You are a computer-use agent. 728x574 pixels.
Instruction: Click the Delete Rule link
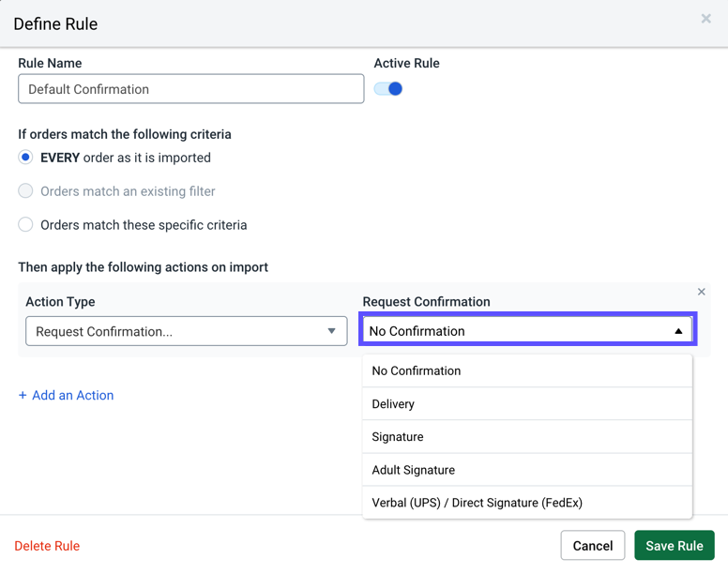(x=47, y=546)
